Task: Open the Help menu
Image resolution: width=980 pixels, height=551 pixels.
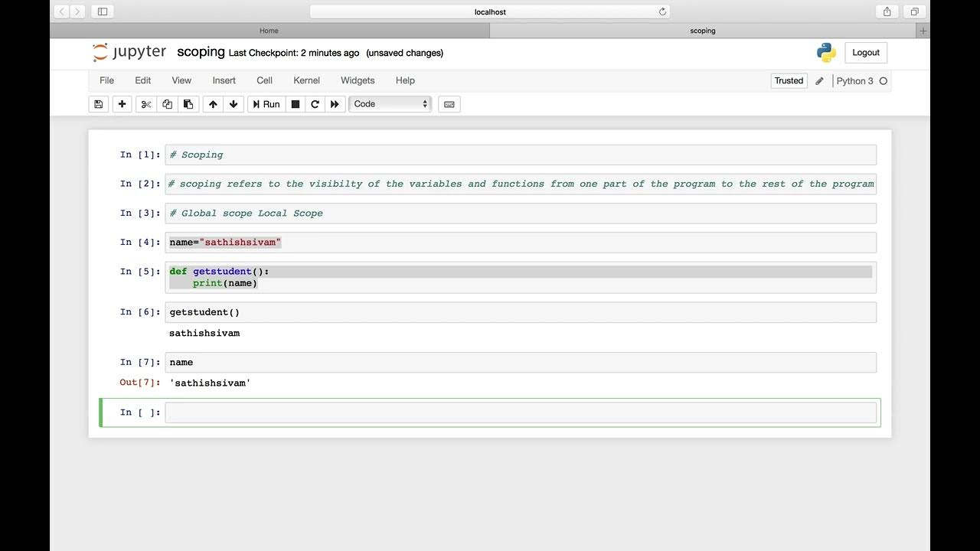Action: click(x=405, y=80)
